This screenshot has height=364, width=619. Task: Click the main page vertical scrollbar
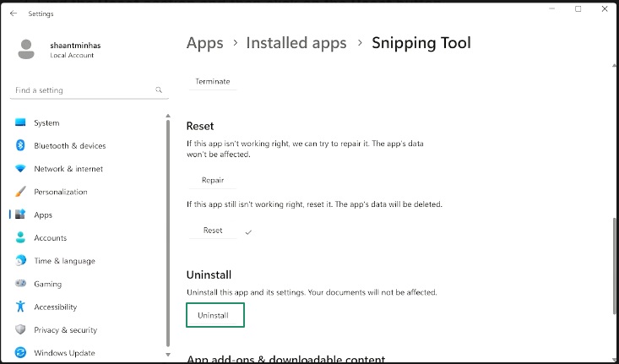point(614,266)
